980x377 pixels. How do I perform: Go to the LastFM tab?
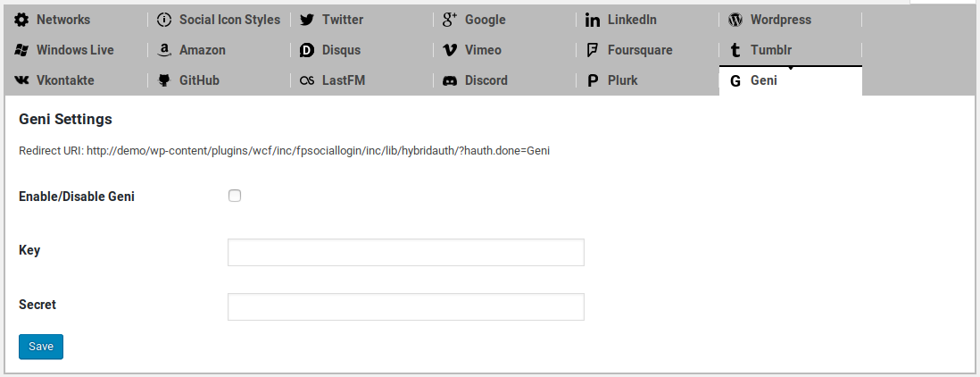[343, 80]
